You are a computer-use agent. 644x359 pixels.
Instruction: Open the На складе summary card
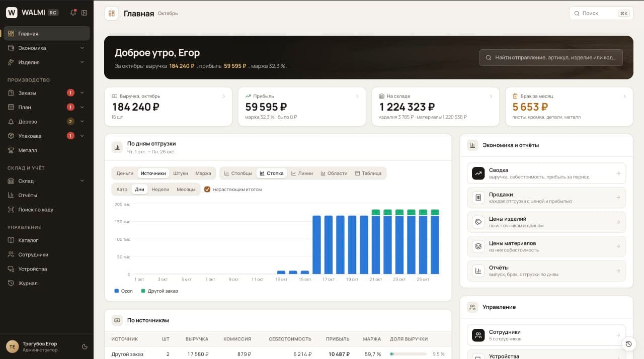coord(435,107)
